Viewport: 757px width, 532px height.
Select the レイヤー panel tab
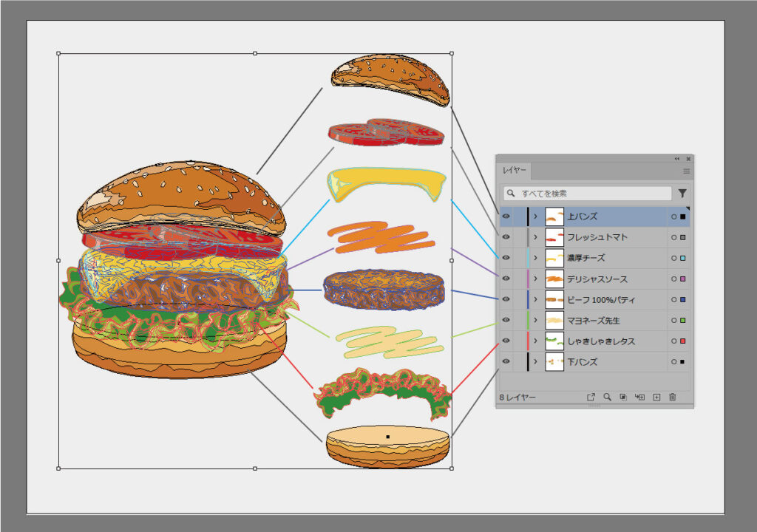pos(515,171)
